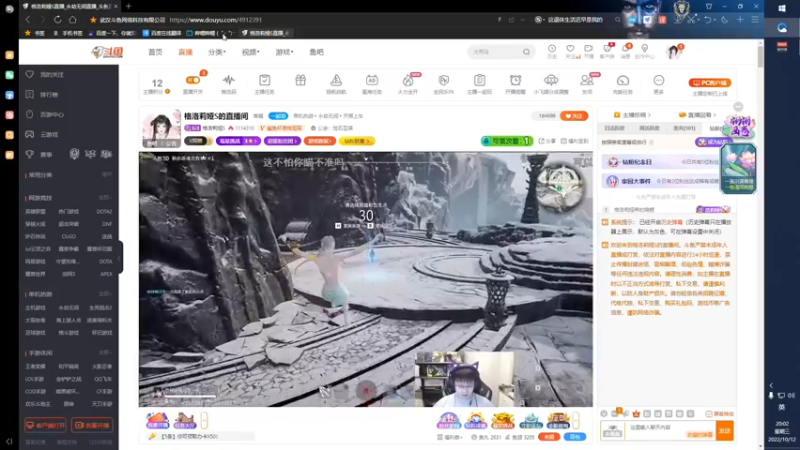Click the gauge 充能任务 icon

coord(622,80)
